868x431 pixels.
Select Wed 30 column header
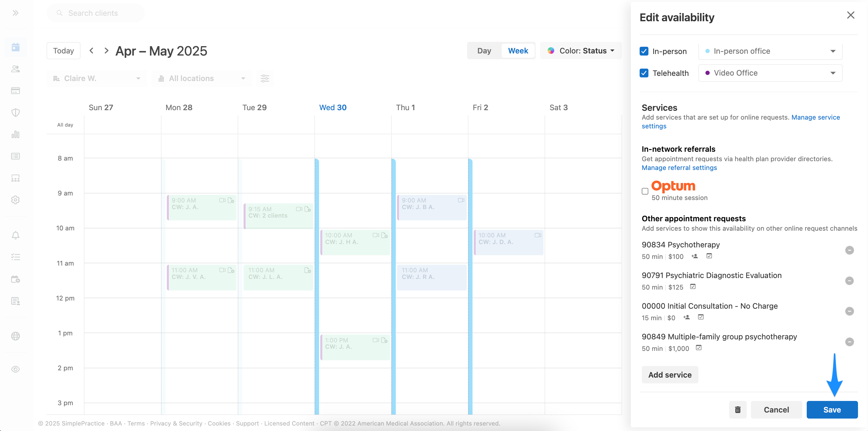click(x=333, y=107)
